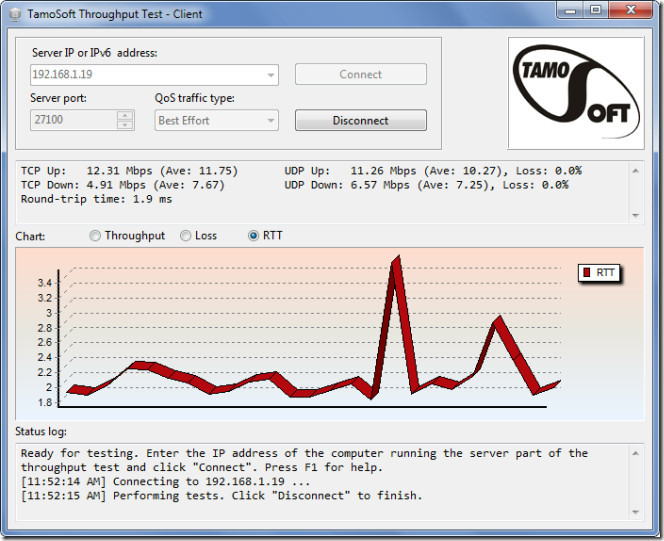Viewport: 664px width, 541px height.
Task: Click the 3.4 axis label on chart
Action: [45, 283]
